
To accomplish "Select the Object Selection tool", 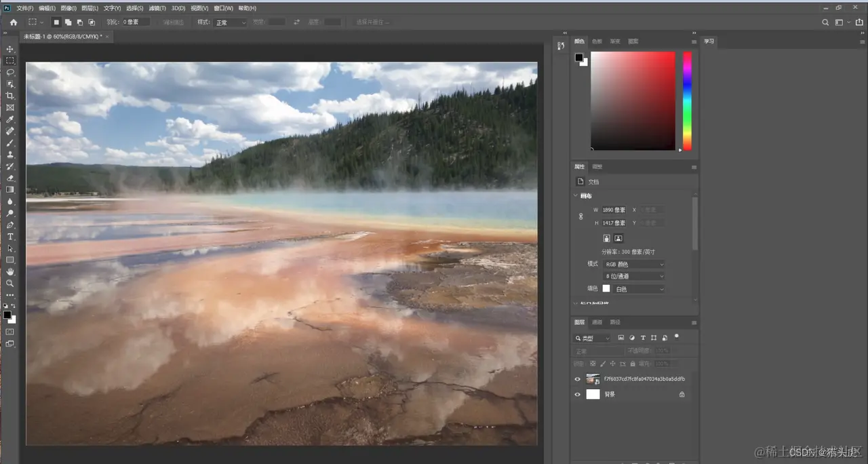I will pos(10,84).
